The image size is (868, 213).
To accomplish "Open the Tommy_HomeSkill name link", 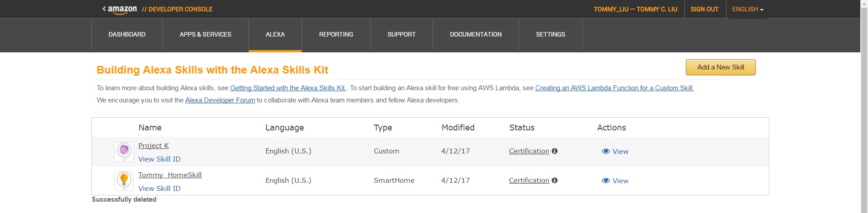I will coord(170,175).
